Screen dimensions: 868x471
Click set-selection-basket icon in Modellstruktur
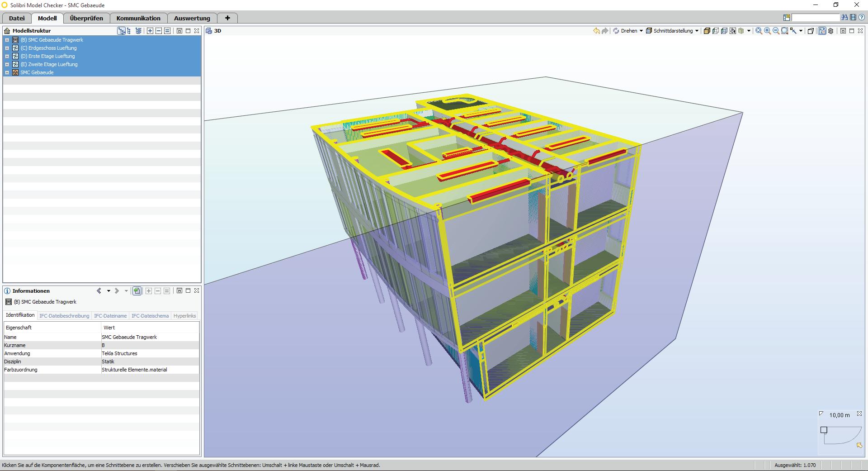point(167,31)
